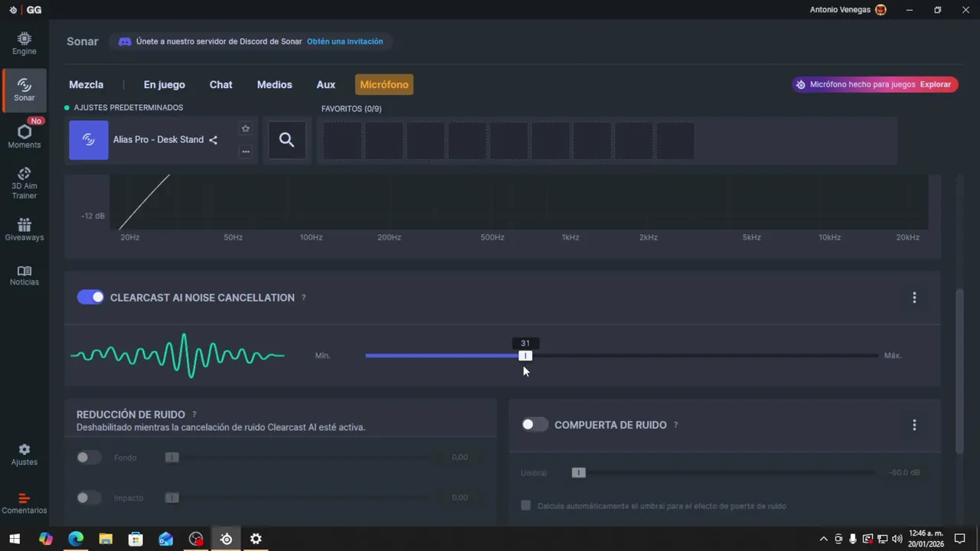Open the notification center icon

pyautogui.click(x=959, y=539)
